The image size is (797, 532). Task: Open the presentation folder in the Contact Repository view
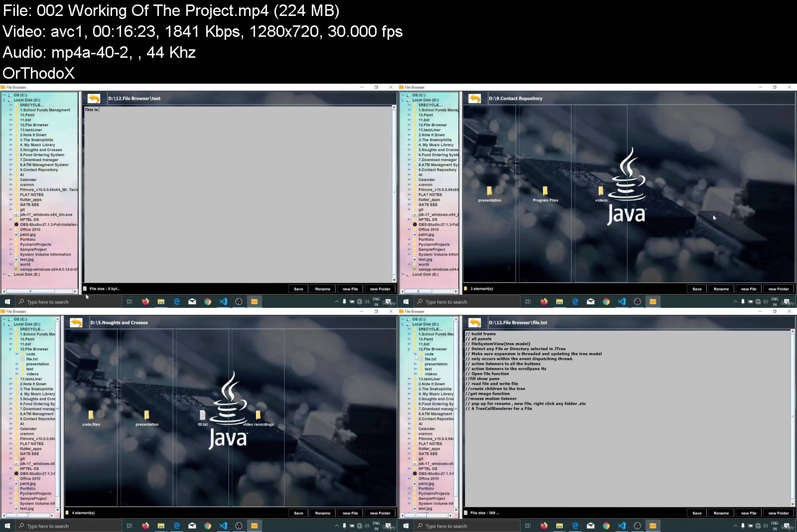click(489, 191)
